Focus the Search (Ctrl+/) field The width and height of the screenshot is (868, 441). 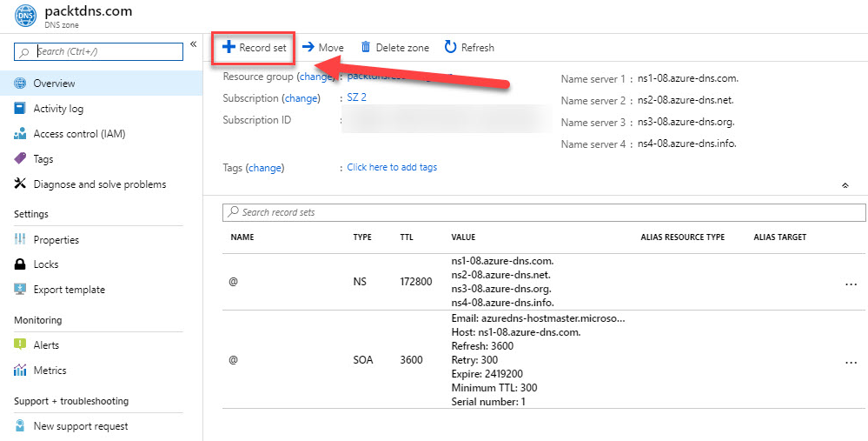point(98,51)
